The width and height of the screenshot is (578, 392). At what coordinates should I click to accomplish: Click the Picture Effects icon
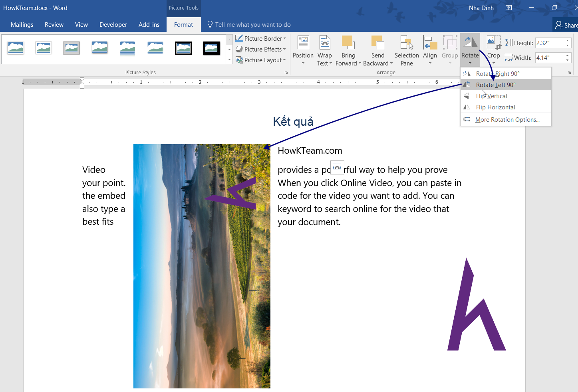(x=239, y=49)
